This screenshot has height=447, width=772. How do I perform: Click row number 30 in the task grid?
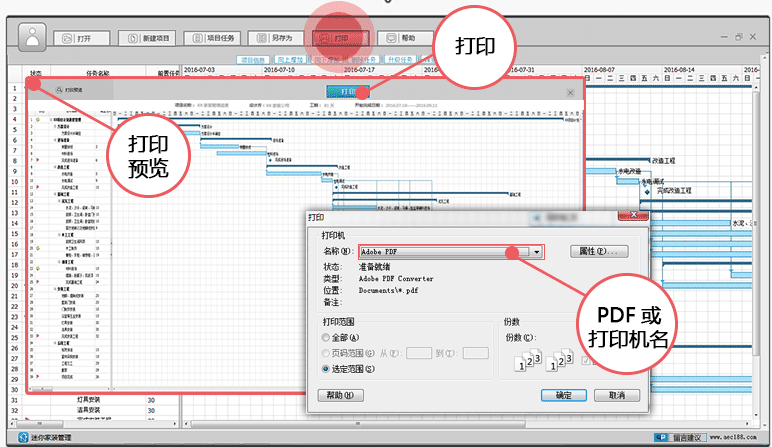(x=15, y=389)
